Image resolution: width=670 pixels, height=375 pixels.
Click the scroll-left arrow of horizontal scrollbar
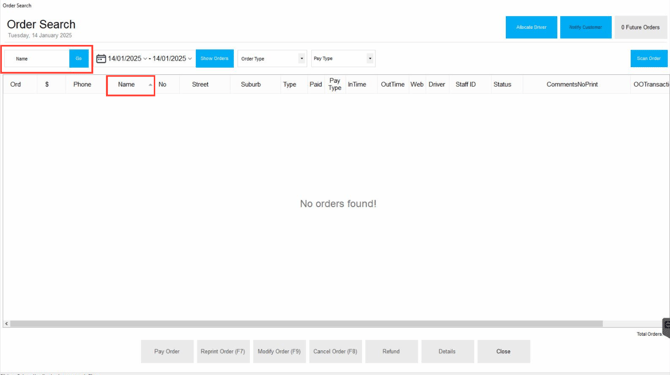pyautogui.click(x=6, y=324)
